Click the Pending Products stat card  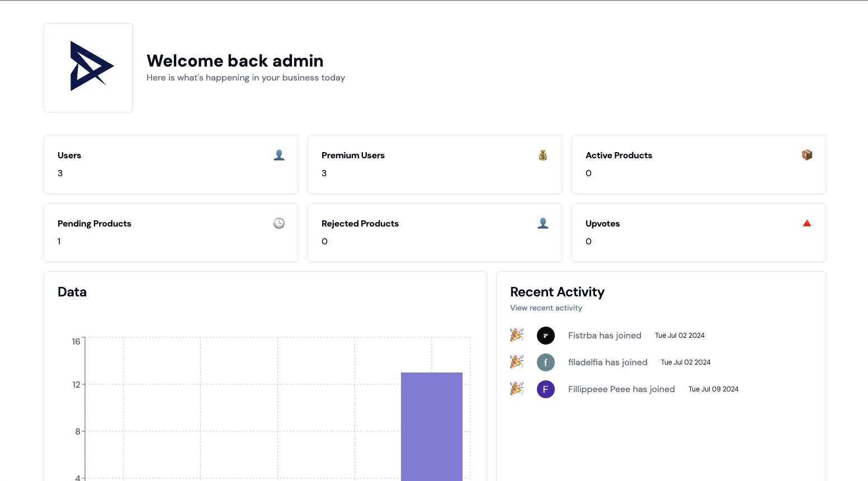(171, 232)
